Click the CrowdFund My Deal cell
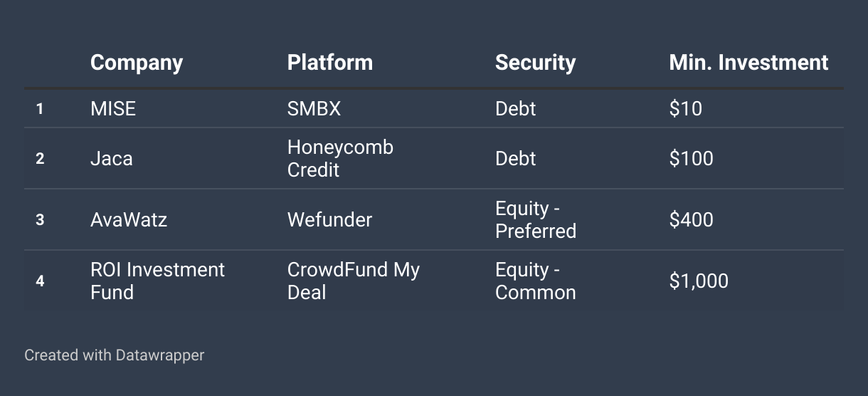868x396 pixels. pyautogui.click(x=353, y=281)
